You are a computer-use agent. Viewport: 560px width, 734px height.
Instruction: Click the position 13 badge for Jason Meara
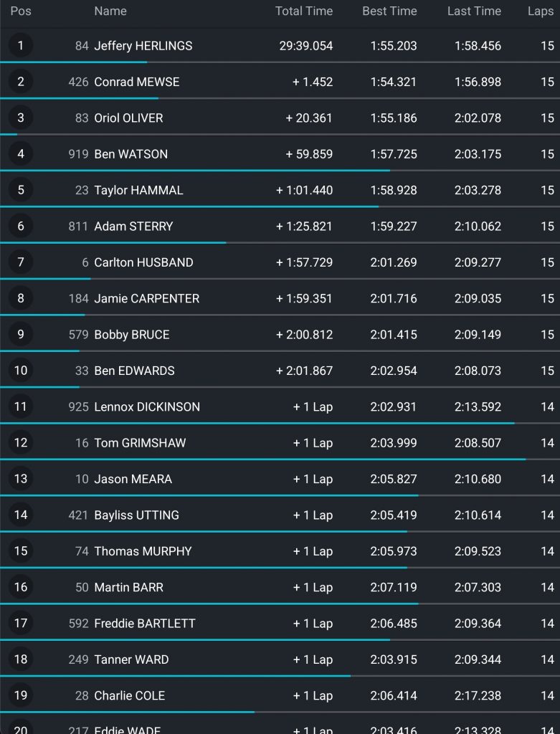(x=20, y=479)
